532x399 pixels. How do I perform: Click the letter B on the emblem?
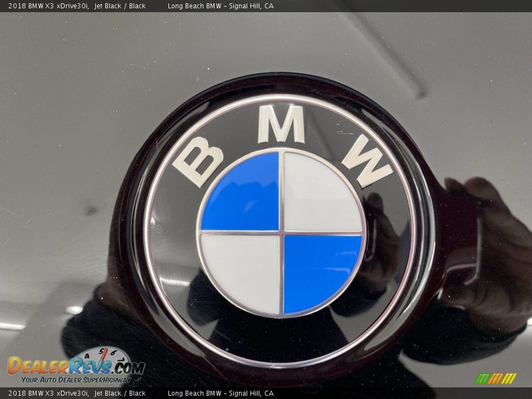(x=198, y=161)
